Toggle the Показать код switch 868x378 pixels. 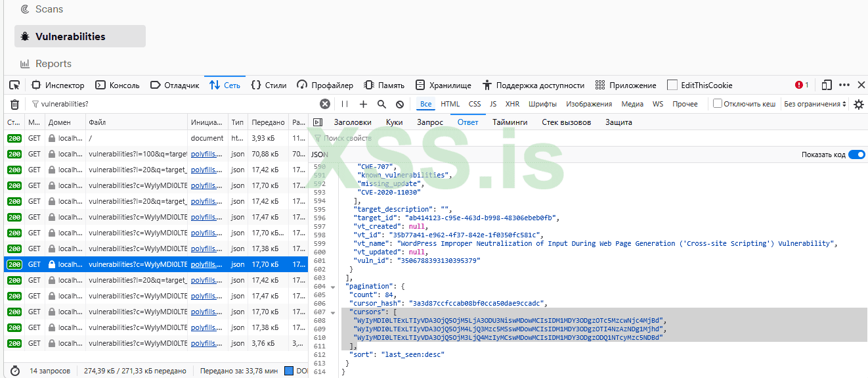[856, 154]
